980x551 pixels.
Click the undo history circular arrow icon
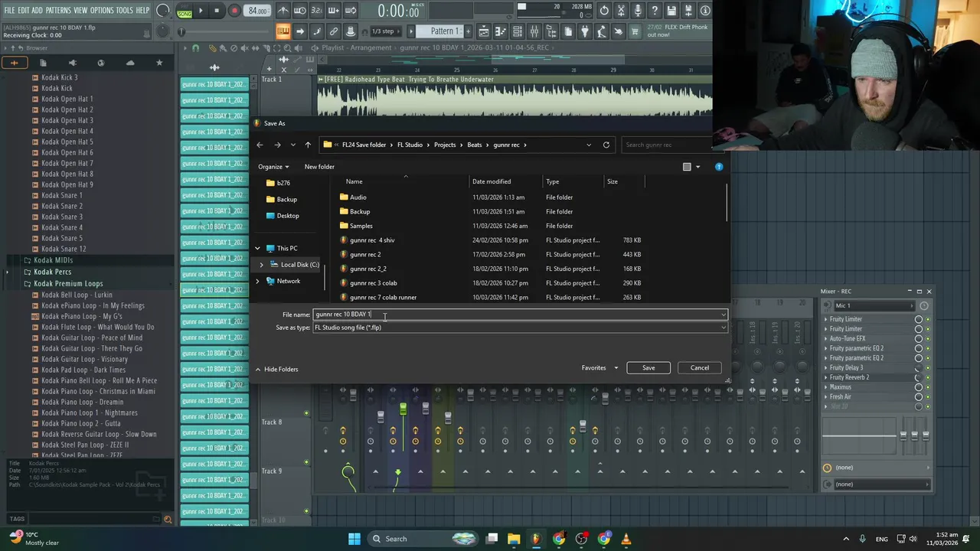click(604, 11)
